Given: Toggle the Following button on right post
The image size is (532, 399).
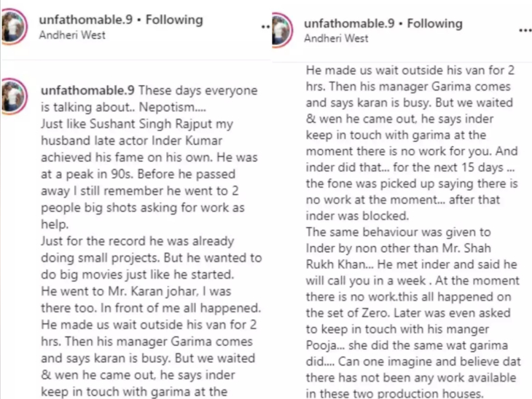Looking at the screenshot, I should pyautogui.click(x=434, y=23).
